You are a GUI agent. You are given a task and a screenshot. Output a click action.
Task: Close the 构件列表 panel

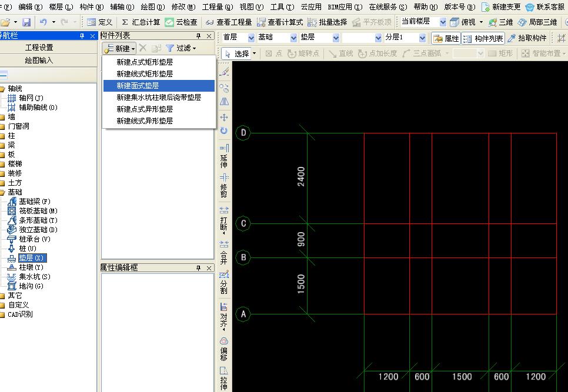(x=209, y=36)
